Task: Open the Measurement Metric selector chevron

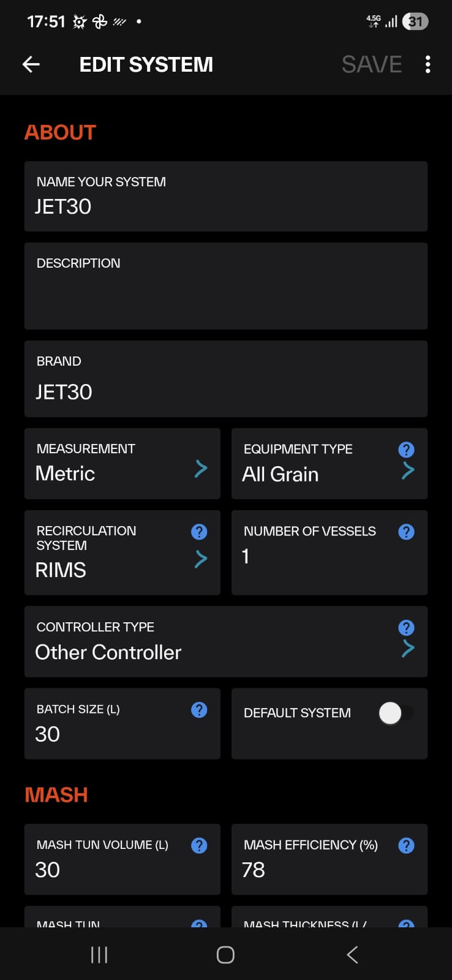Action: coord(200,469)
